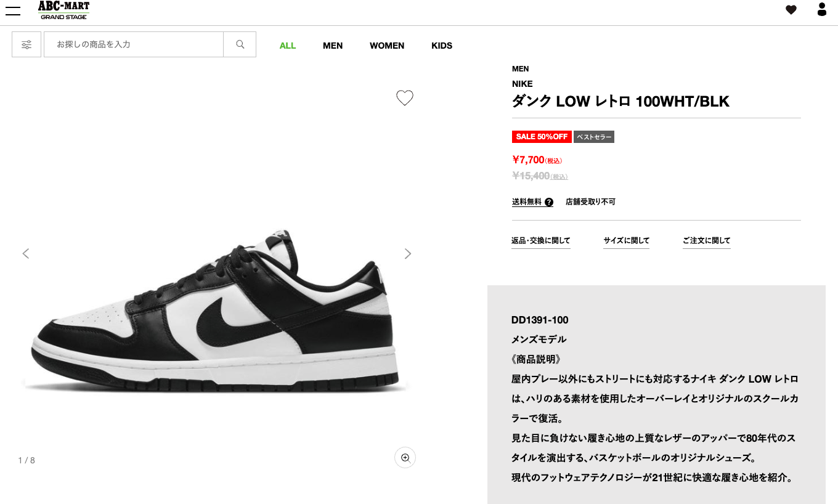Click the ABC-MART Grand Stage logo
Screen dimensions: 838x504
point(63,10)
